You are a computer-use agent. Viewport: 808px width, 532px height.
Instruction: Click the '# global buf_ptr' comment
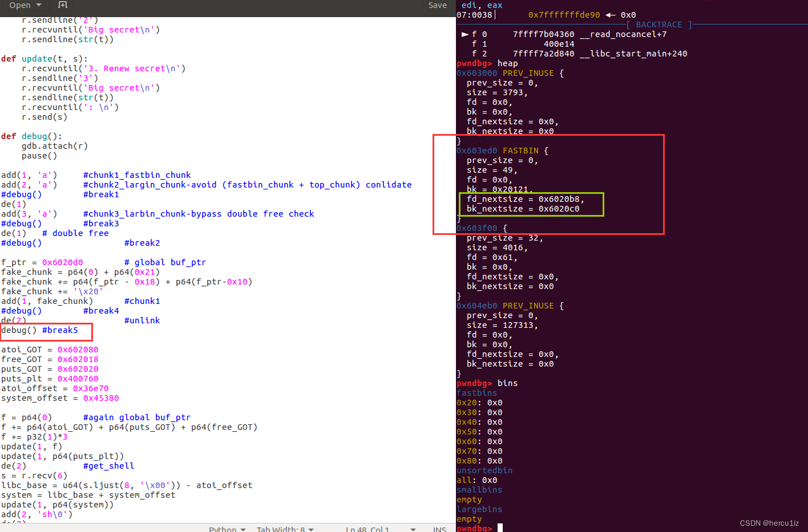(x=165, y=262)
